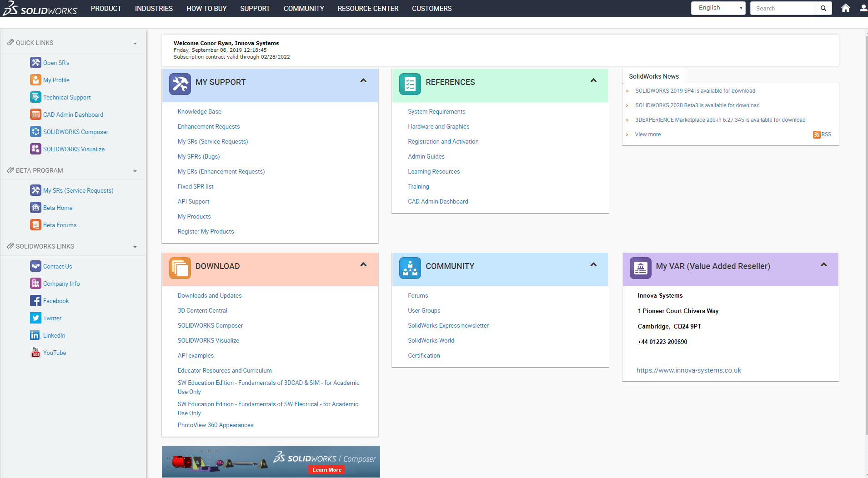Click the YouTube icon in sidebar
Viewport: 868px width, 478px height.
[x=35, y=353]
